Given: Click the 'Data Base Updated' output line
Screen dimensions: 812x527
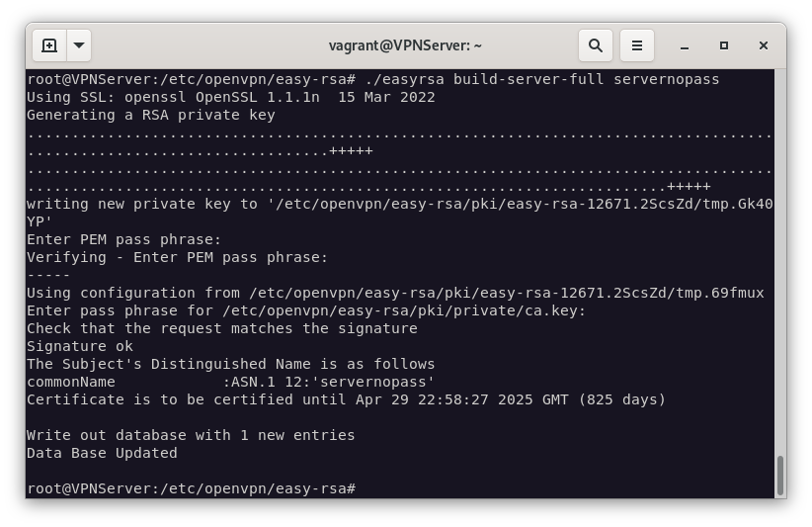Looking at the screenshot, I should coord(102,453).
